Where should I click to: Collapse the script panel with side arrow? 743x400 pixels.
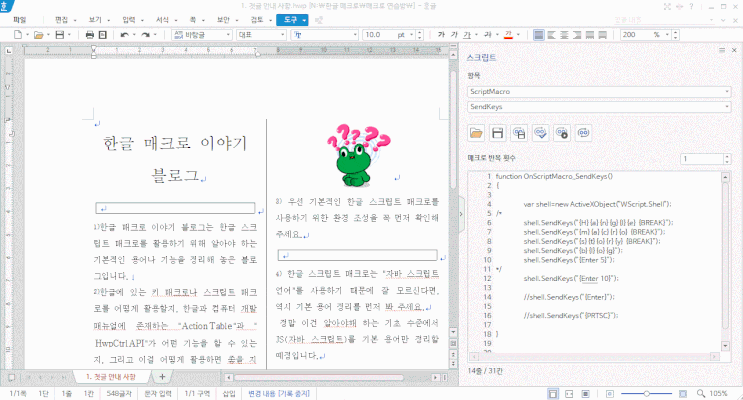(x=461, y=214)
